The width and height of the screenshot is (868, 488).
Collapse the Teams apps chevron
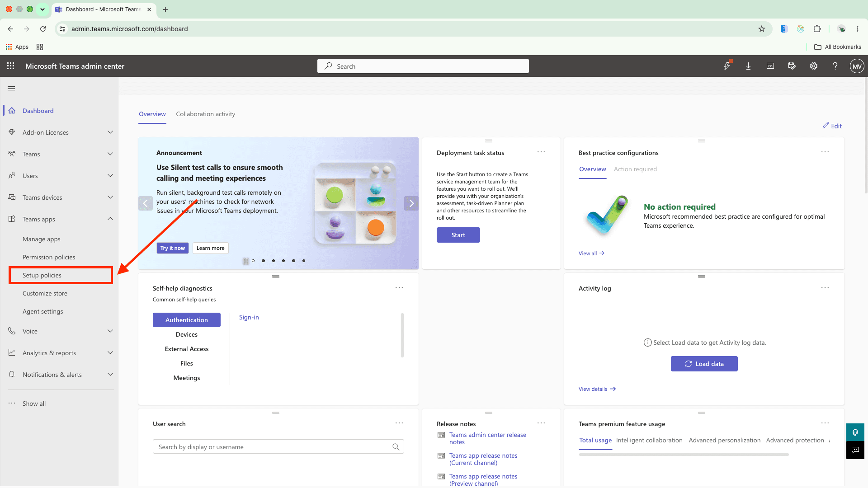(x=110, y=219)
